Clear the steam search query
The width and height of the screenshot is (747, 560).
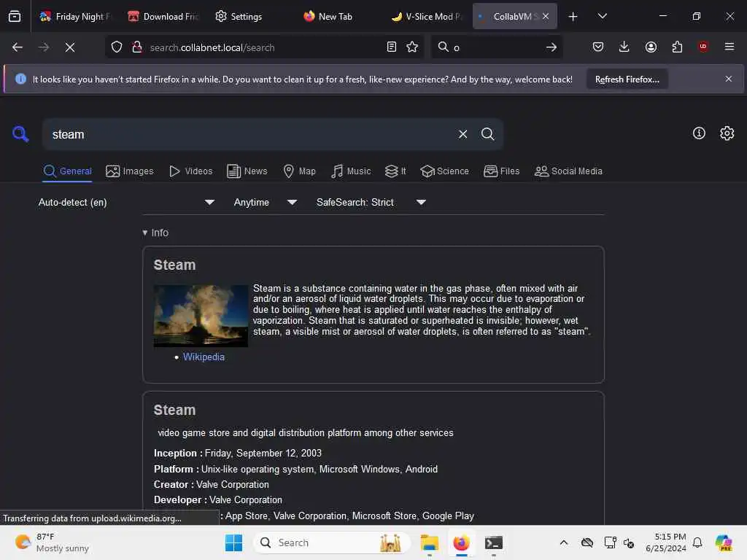pos(463,134)
